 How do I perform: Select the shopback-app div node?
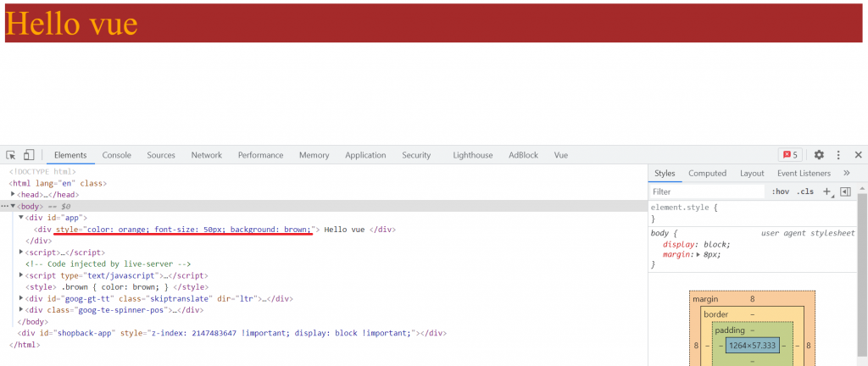point(232,333)
